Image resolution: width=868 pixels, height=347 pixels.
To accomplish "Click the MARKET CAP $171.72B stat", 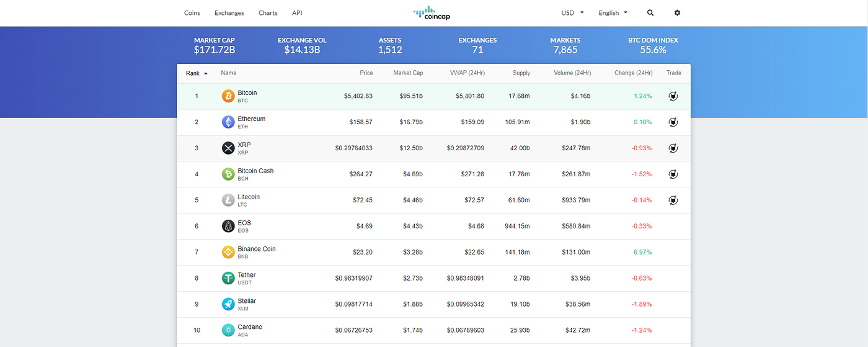I will pyautogui.click(x=215, y=45).
